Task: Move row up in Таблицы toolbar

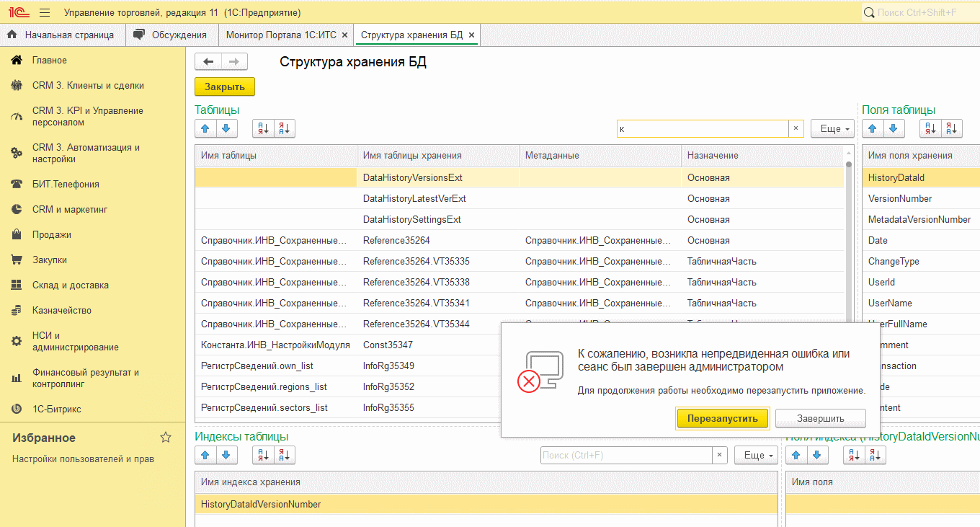Action: click(x=205, y=129)
